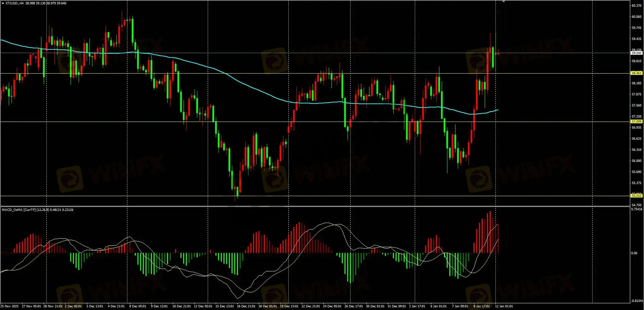This screenshot has height=310, width=644.
Task: Click the 56.935 price scale value
Action: pyautogui.click(x=637, y=128)
